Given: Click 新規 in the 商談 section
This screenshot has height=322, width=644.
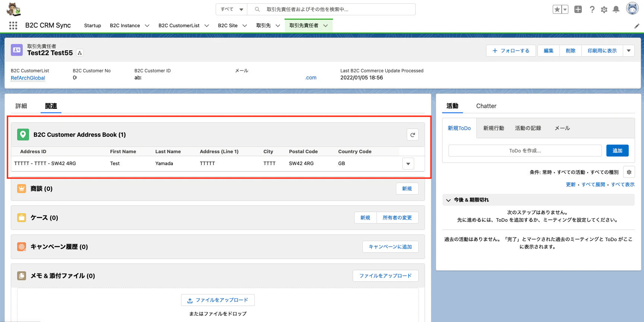Looking at the screenshot, I should click(407, 189).
